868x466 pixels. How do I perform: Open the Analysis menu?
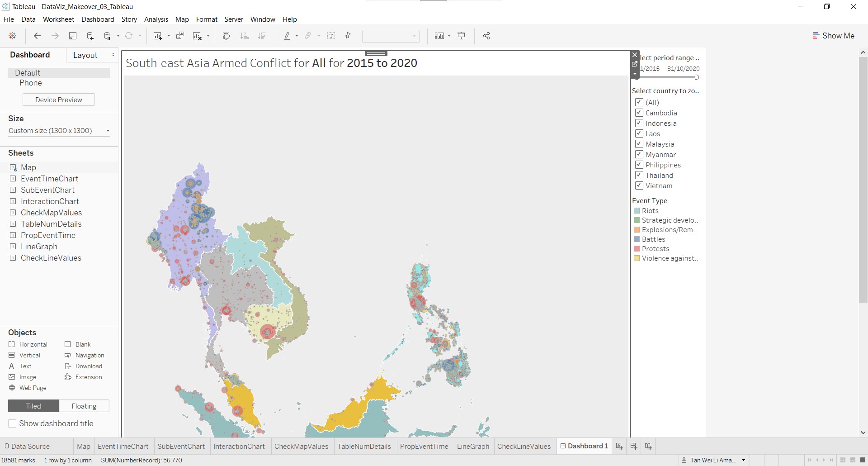point(156,19)
